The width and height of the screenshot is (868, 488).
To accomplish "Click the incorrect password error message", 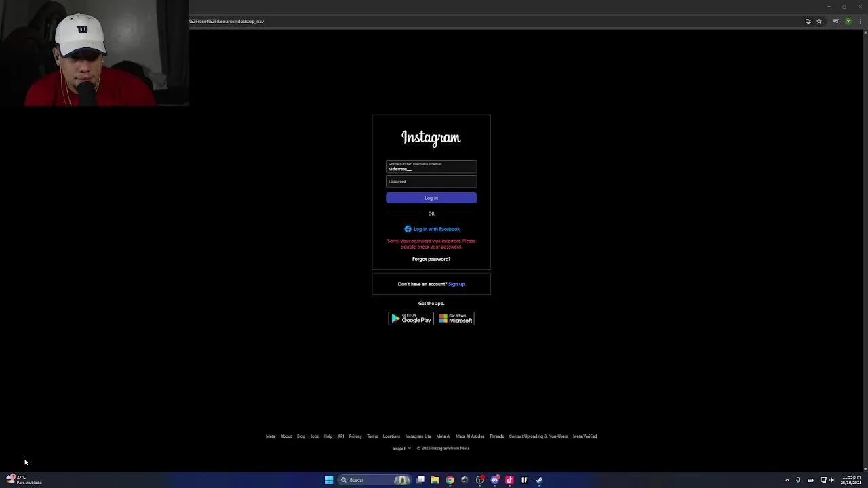I will click(x=431, y=244).
